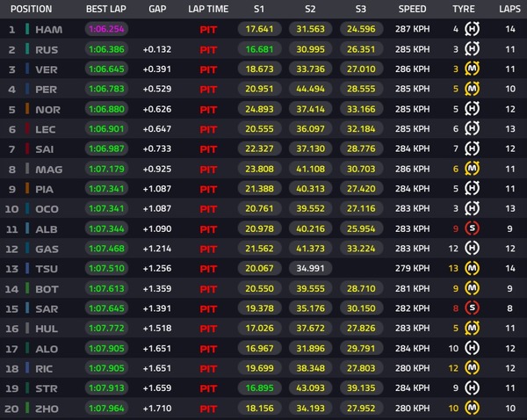527x420 pixels.
Task: Select the driver name STR
Action: pos(47,388)
